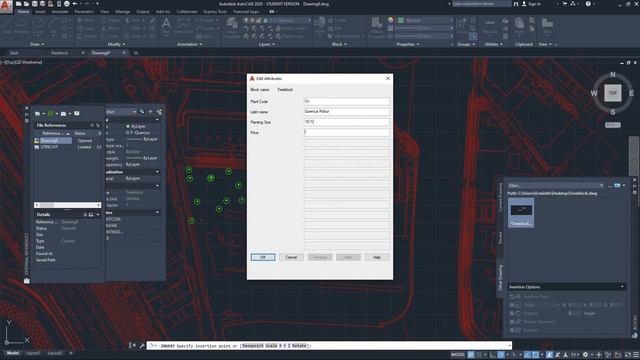Viewport: 640px width, 360px height.
Task: Open the WCS dropdown below ViewCube
Action: point(612,125)
